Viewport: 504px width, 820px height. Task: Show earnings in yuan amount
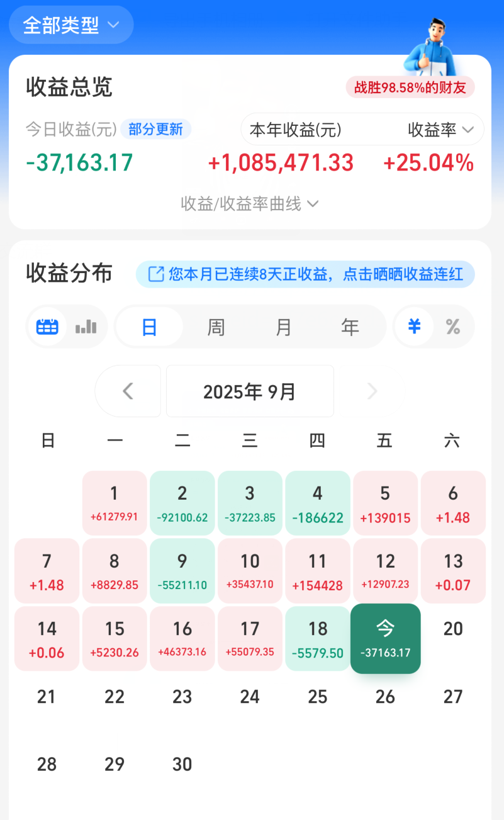[x=414, y=327]
